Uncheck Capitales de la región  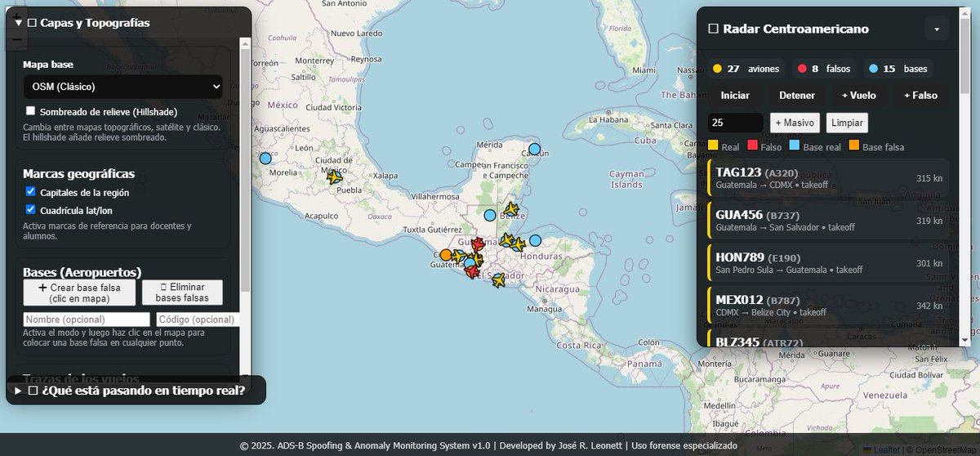pyautogui.click(x=31, y=192)
